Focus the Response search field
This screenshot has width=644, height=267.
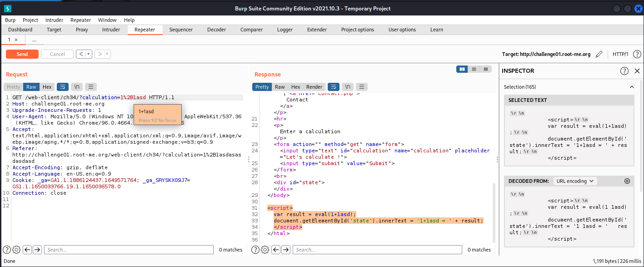point(377,249)
